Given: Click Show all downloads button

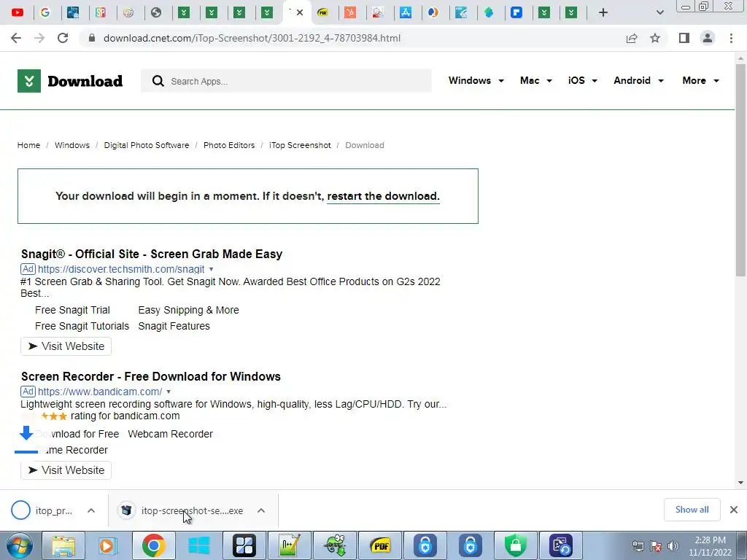Looking at the screenshot, I should click(692, 510).
